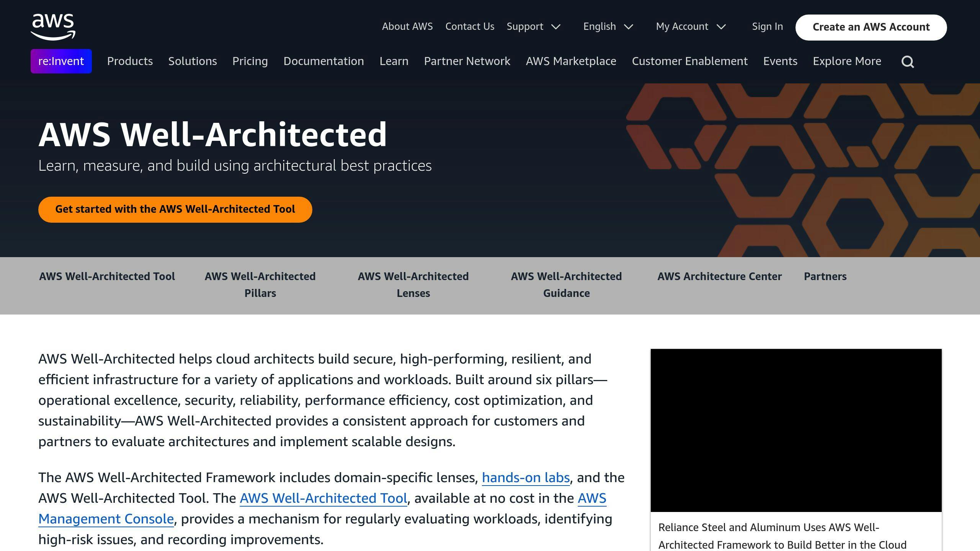Select the AWS Well-Architected Pillars tab

(x=260, y=285)
